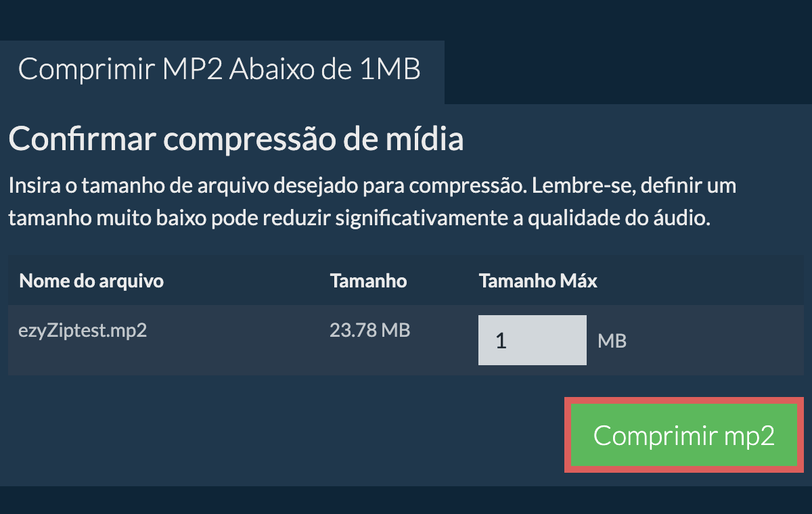Click empty panel space left of Comprimir button
The image size is (812, 514).
[284, 434]
